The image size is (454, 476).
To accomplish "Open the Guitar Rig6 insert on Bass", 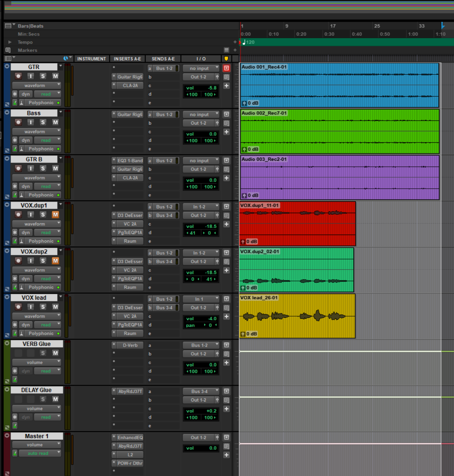I will 130,114.
